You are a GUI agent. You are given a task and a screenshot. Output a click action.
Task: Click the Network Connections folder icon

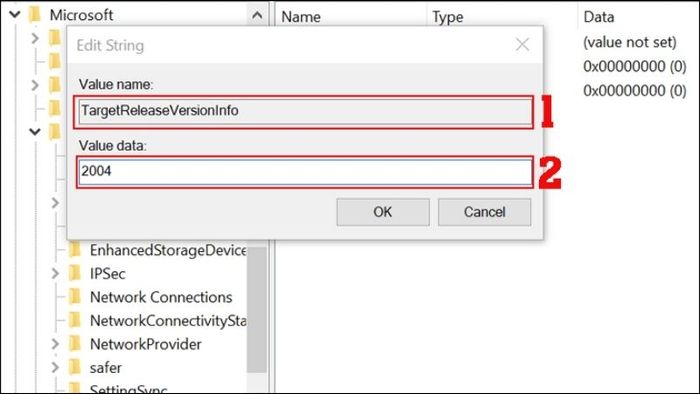75,297
